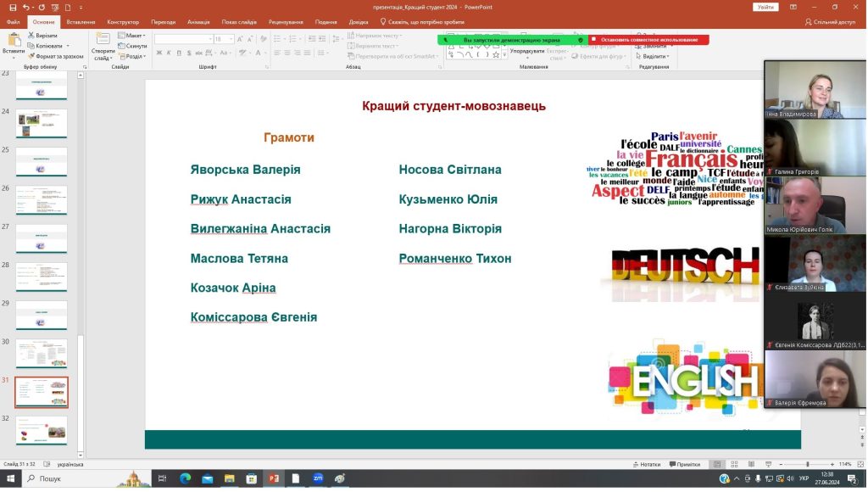Save the presentation from quick access toolbar
Screen dimensions: 868x492
point(13,8)
